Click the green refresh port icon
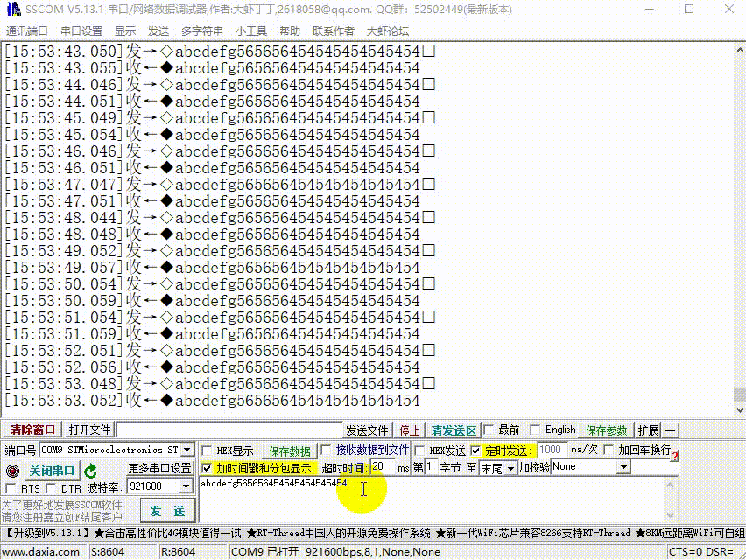 pos(90,471)
